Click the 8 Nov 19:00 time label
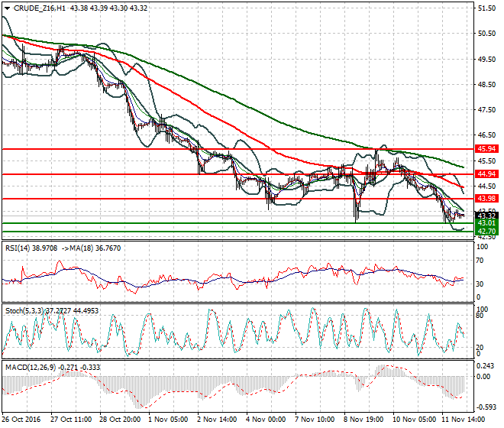Image resolution: width=504 pixels, height=428 pixels. pyautogui.click(x=363, y=420)
